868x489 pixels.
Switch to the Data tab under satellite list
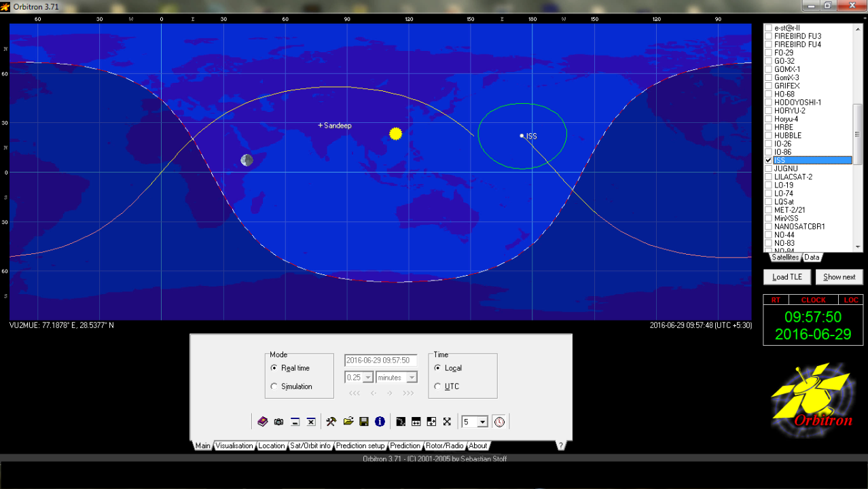812,257
